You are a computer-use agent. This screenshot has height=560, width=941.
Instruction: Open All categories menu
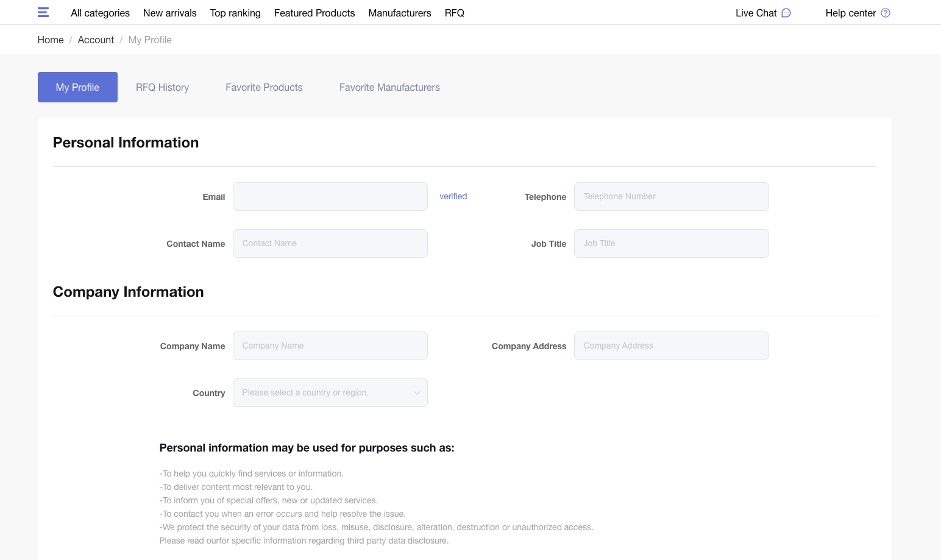[100, 13]
